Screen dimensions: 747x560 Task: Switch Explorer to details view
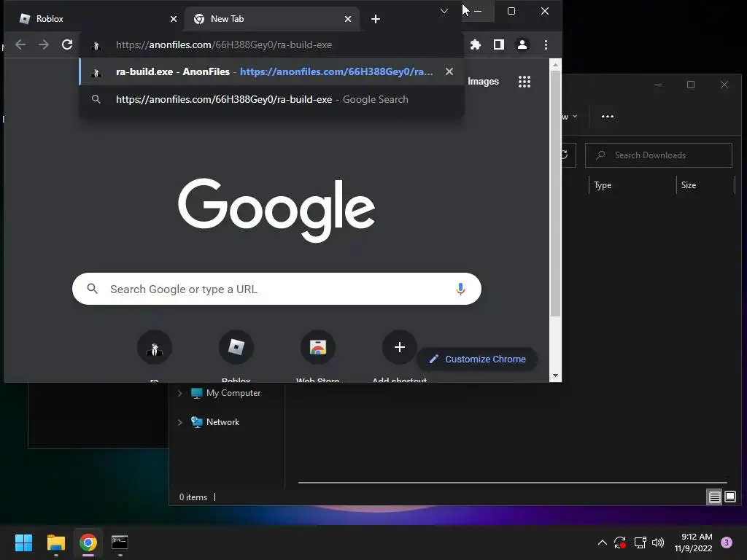click(x=715, y=497)
